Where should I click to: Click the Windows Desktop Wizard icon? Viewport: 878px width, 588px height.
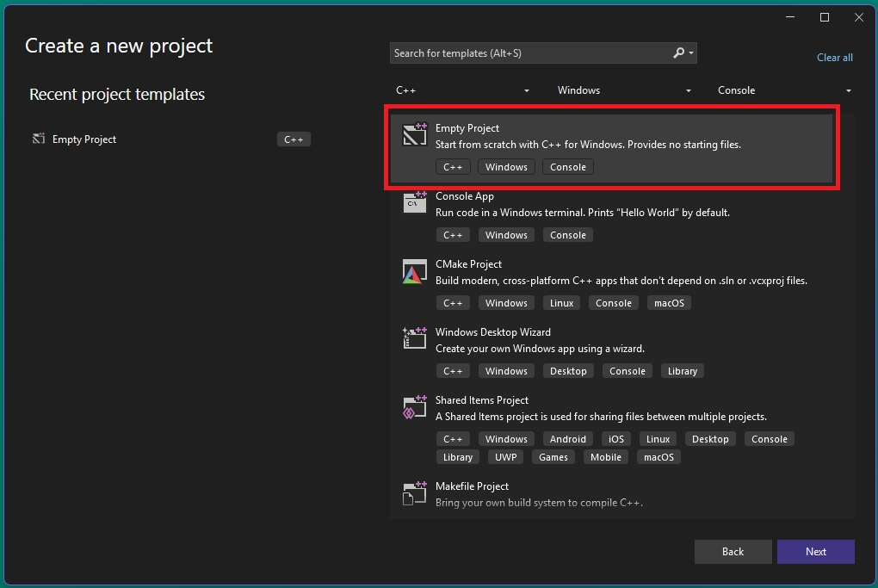pyautogui.click(x=414, y=338)
